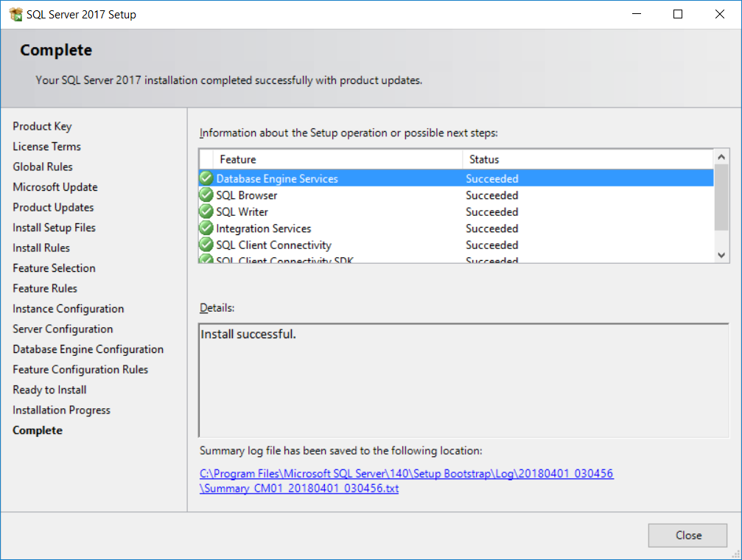This screenshot has width=742, height=560.
Task: Click Product Updates step in sidebar
Action: click(x=53, y=207)
